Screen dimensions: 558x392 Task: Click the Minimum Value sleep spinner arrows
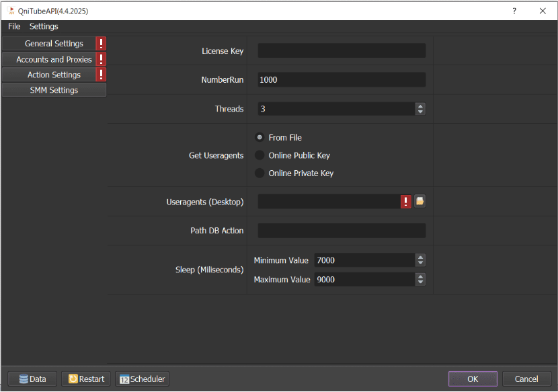[x=420, y=260]
